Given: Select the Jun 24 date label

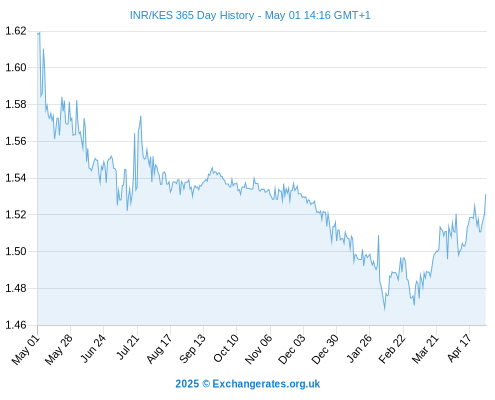Looking at the screenshot, I should coord(93,349).
